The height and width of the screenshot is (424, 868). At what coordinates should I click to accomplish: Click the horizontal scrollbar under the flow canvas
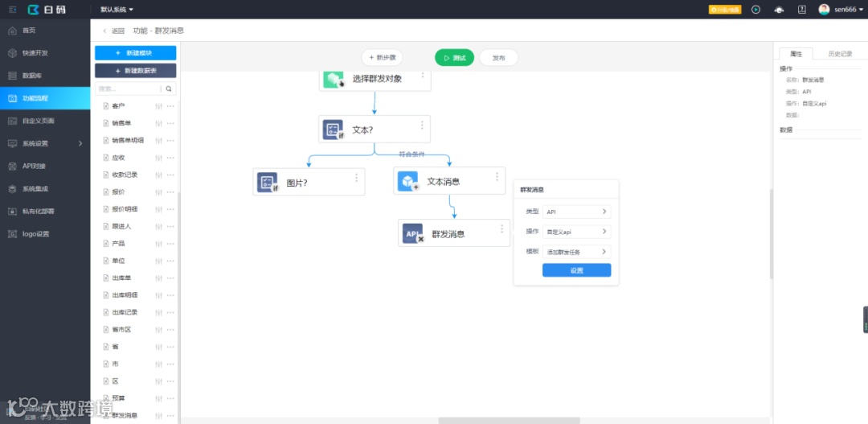pos(510,420)
